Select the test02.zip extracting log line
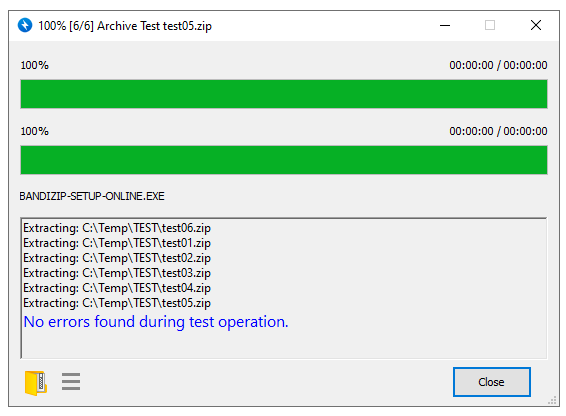Viewport: 566px width, 416px height. (117, 258)
